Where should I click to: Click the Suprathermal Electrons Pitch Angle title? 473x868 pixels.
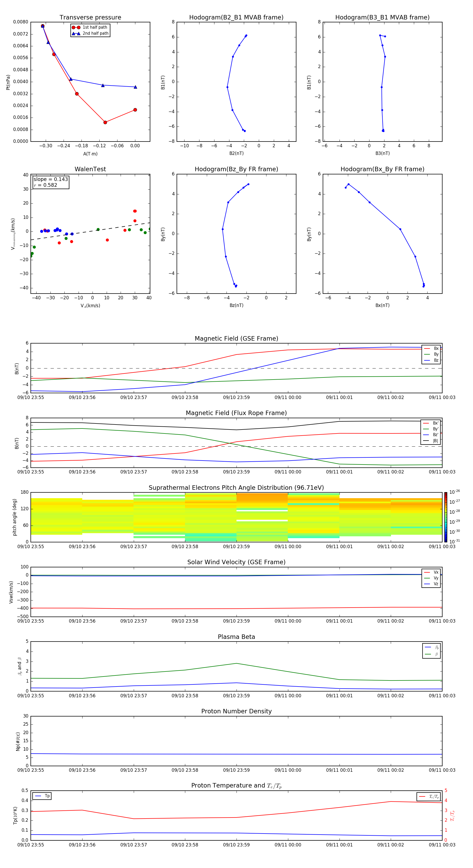(236, 488)
